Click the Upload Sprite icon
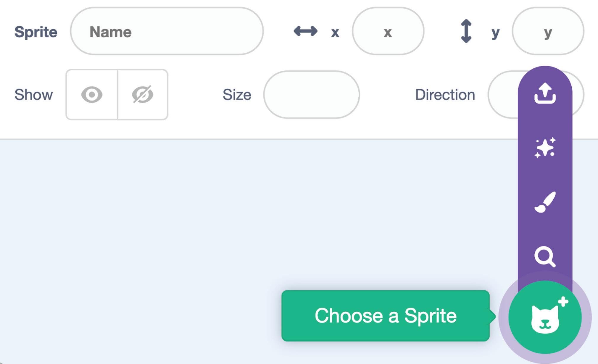Image resolution: width=598 pixels, height=364 pixels. coord(545,93)
